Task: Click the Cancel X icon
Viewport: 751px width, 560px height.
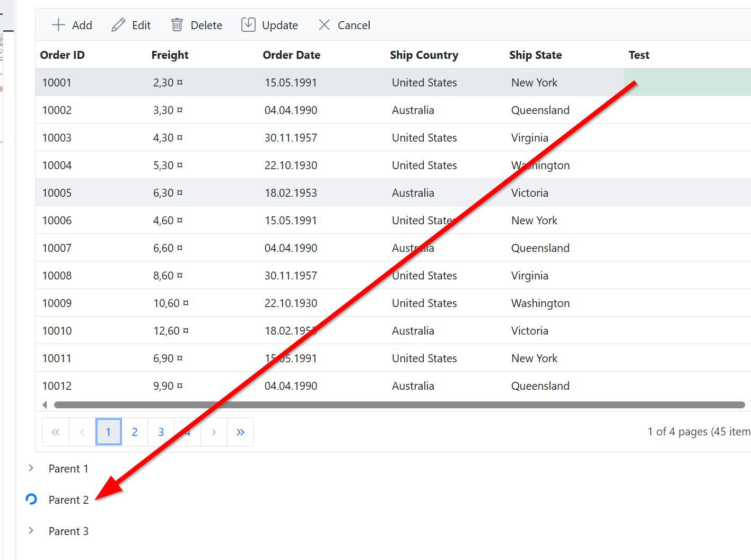Action: click(324, 25)
